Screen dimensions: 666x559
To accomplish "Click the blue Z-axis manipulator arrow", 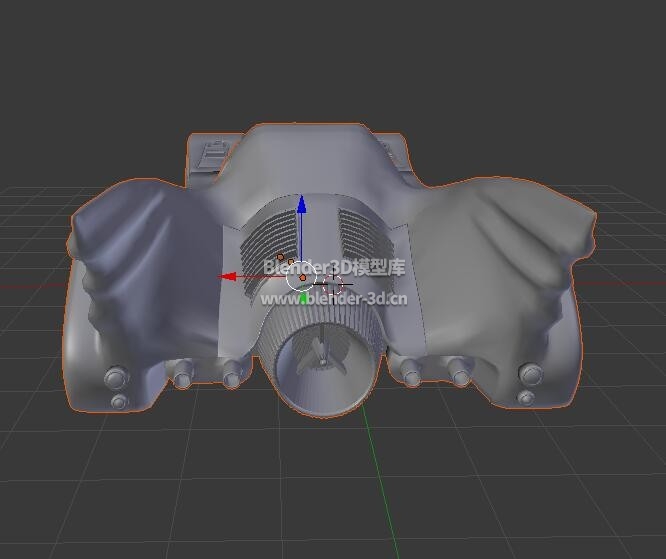I will [x=302, y=204].
